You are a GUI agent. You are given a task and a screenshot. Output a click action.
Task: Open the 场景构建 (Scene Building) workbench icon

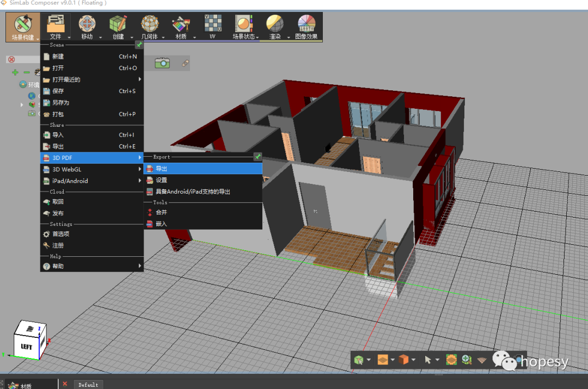point(22,27)
